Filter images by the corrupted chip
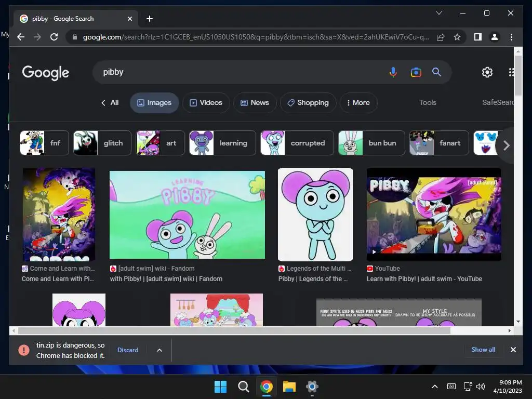 coord(297,143)
